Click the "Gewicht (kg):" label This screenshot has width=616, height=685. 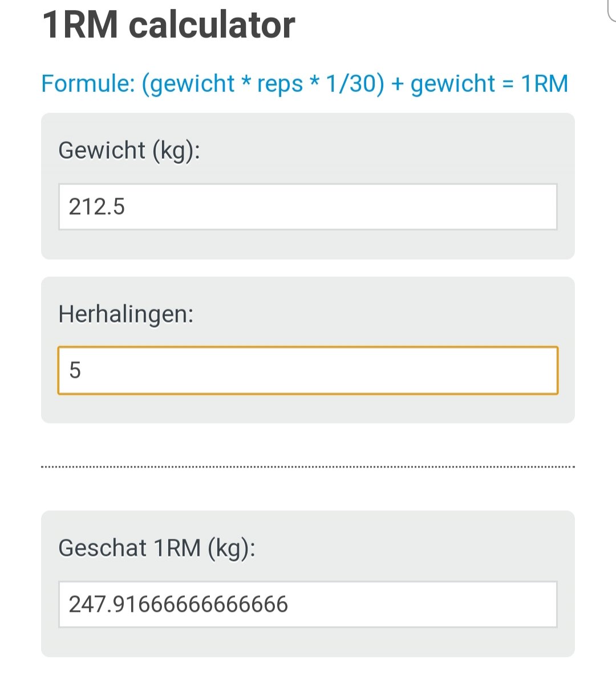click(129, 151)
